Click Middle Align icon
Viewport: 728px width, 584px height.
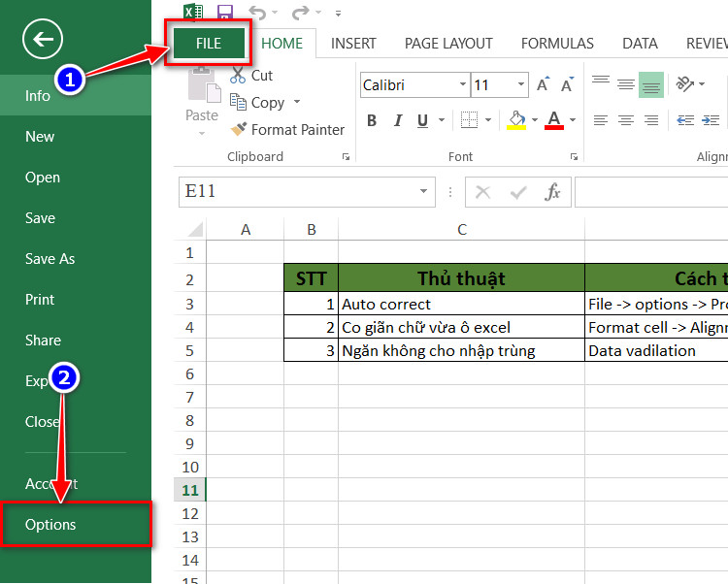coord(626,84)
